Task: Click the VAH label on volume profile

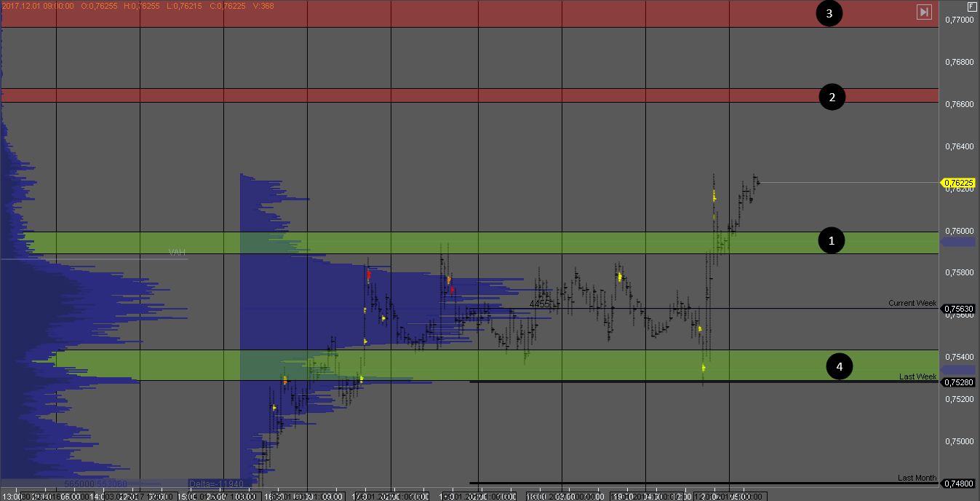Action: coord(177,253)
